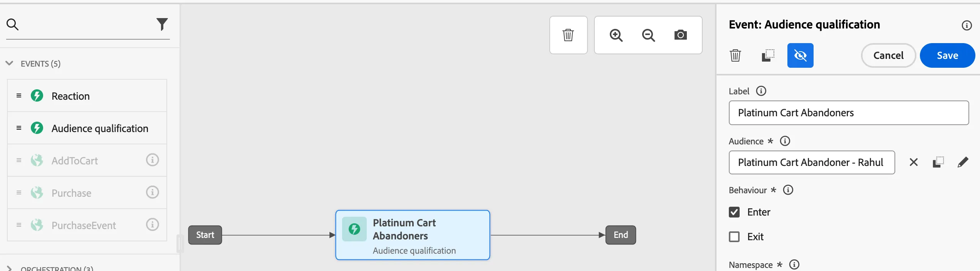The image size is (980, 271).
Task: Click the Label text field
Action: 849,113
